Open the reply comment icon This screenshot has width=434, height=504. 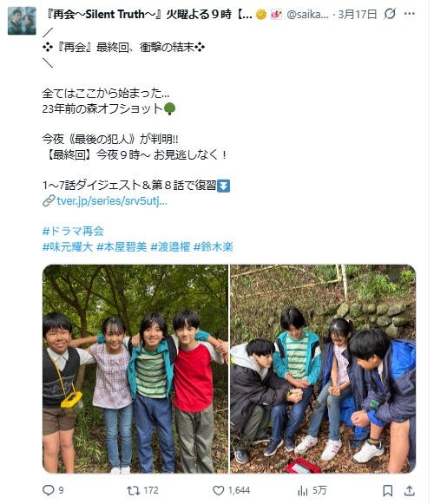[49, 490]
